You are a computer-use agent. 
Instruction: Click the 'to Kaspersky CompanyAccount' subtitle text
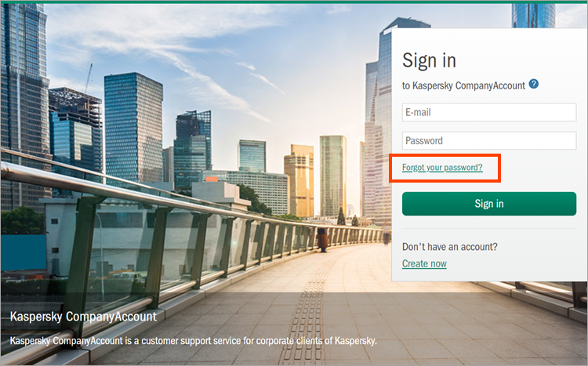(463, 85)
